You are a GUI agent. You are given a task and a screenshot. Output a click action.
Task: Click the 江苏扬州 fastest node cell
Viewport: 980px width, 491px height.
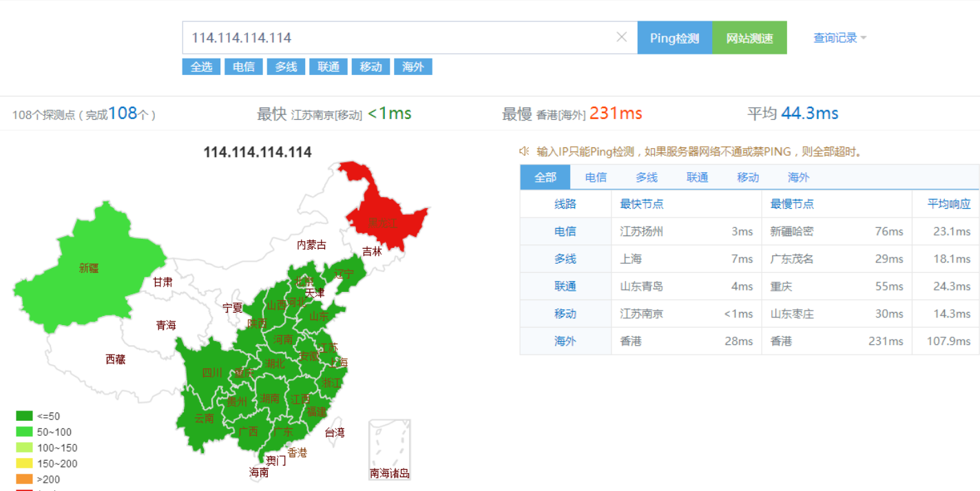click(x=687, y=231)
